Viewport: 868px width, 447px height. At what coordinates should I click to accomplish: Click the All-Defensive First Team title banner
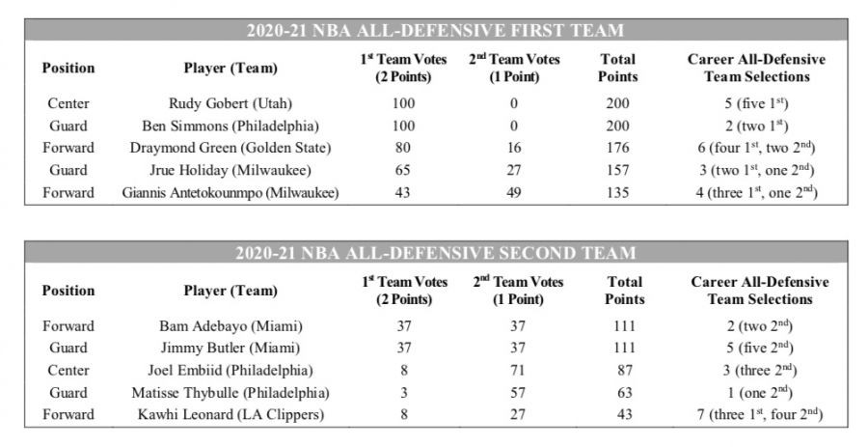coord(434,31)
